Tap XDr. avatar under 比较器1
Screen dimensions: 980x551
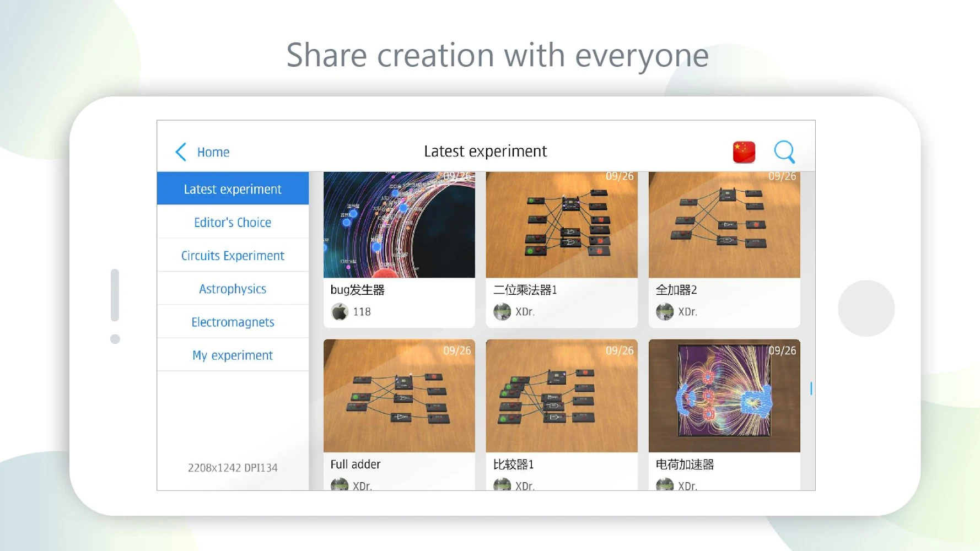pyautogui.click(x=502, y=484)
